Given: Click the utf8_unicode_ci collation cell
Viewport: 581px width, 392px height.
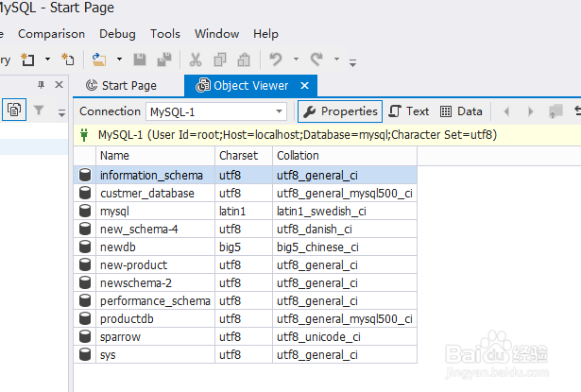Looking at the screenshot, I should tap(345, 337).
